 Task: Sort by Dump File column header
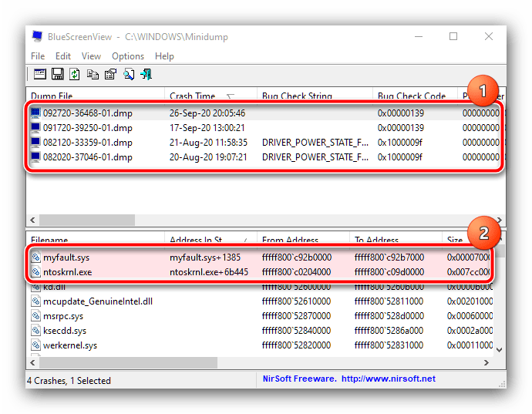point(96,96)
